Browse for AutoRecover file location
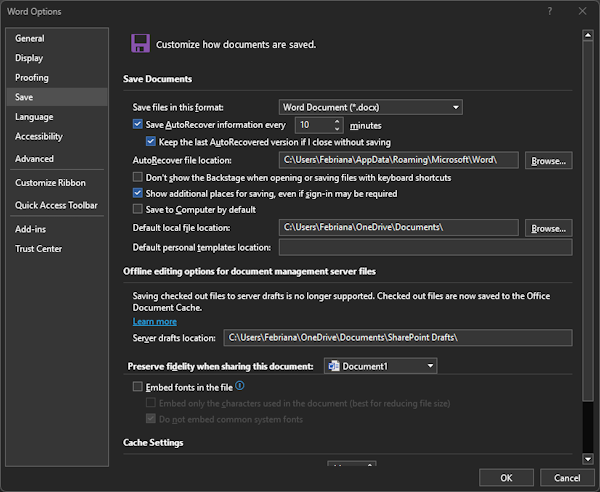Image resolution: width=600 pixels, height=492 pixels. coord(548,161)
